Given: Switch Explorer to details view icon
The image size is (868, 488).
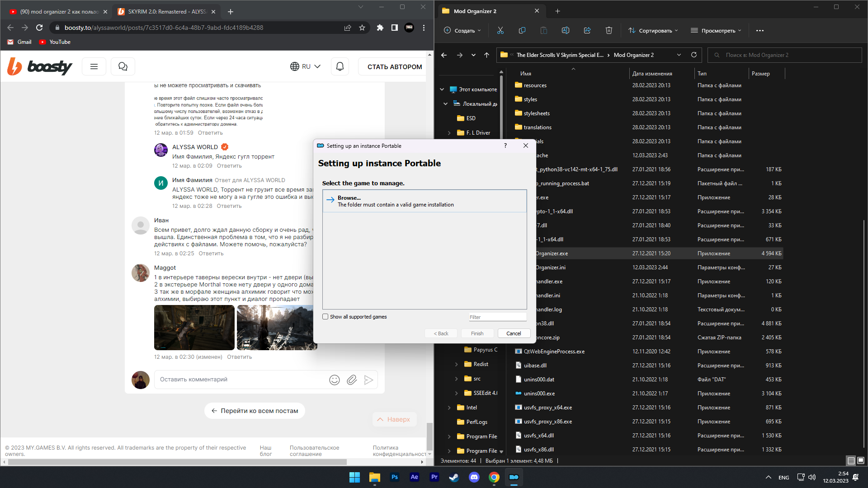Looking at the screenshot, I should click(x=851, y=460).
